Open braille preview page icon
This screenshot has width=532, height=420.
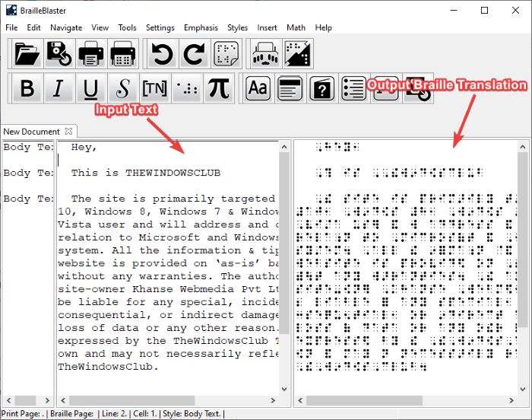(x=226, y=54)
